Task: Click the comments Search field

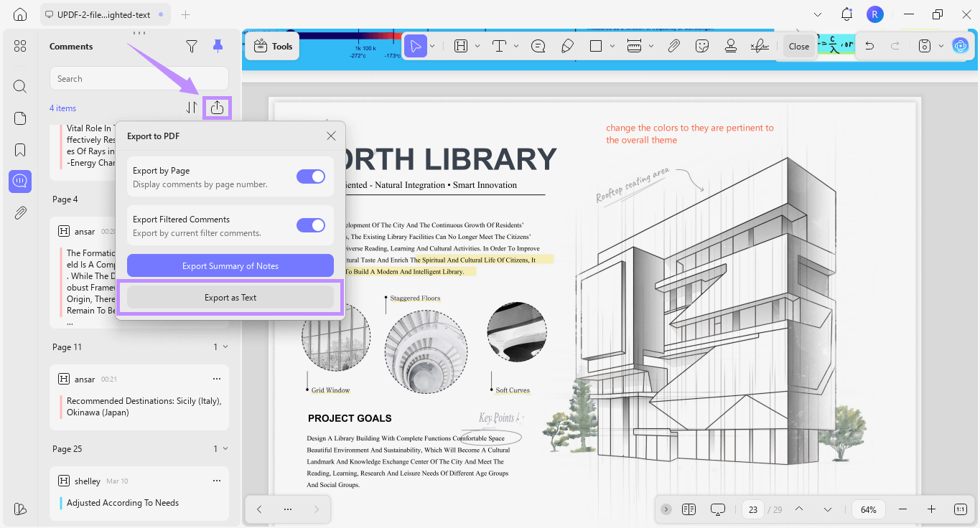Action: [x=139, y=78]
